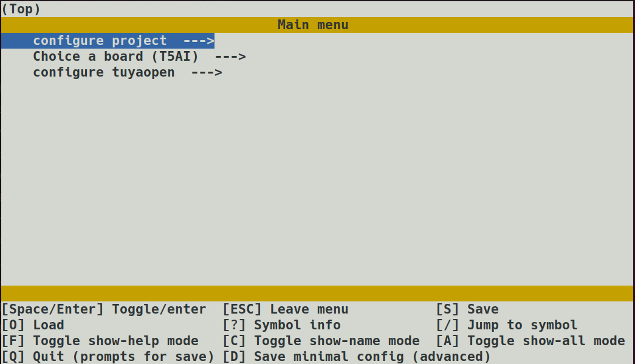Image resolution: width=635 pixels, height=364 pixels.
Task: Click the Main menu title bar
Action: pos(313,24)
